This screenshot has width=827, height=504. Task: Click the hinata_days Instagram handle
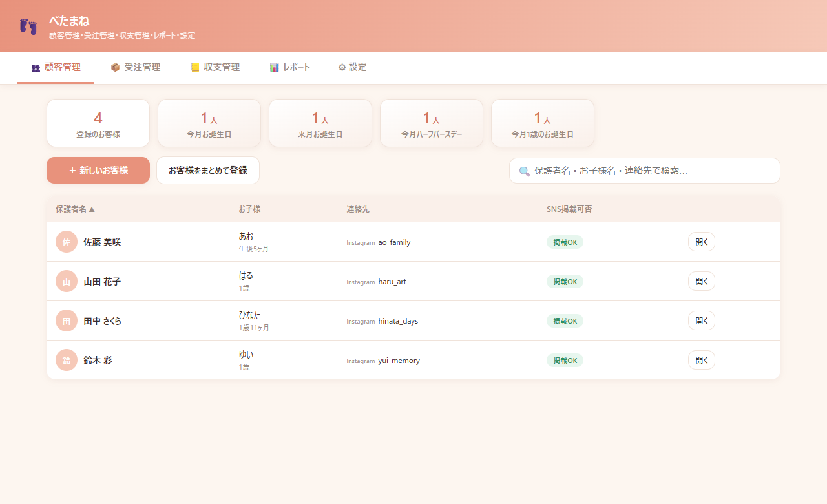point(398,321)
